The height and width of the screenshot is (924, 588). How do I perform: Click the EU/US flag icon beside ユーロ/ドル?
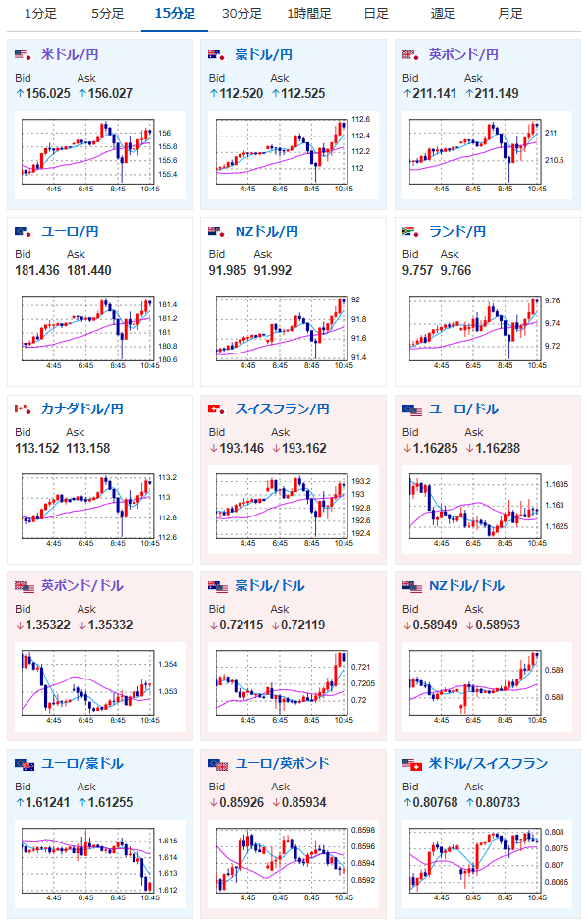coord(412,409)
